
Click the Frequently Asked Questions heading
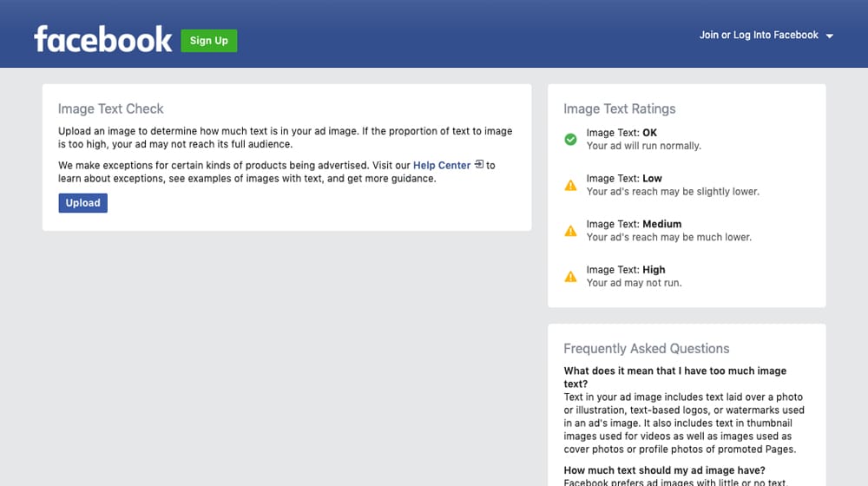(646, 348)
